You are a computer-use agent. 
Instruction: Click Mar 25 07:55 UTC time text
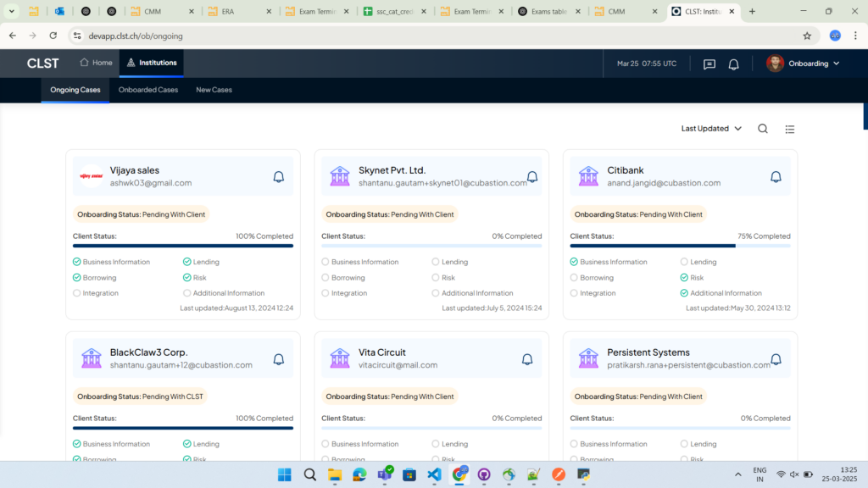[x=647, y=64]
